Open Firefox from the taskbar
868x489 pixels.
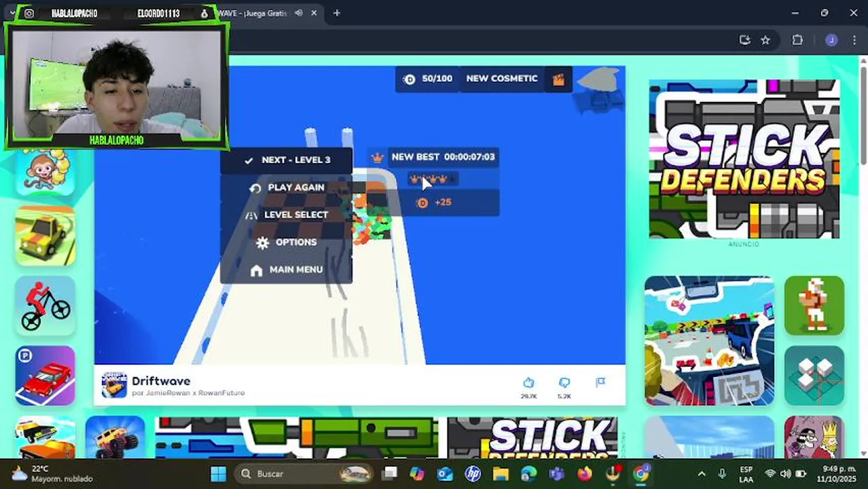coord(584,473)
